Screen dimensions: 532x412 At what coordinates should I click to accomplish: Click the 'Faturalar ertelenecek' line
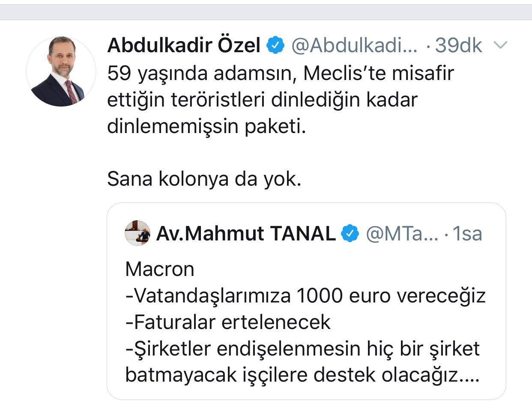tap(228, 322)
